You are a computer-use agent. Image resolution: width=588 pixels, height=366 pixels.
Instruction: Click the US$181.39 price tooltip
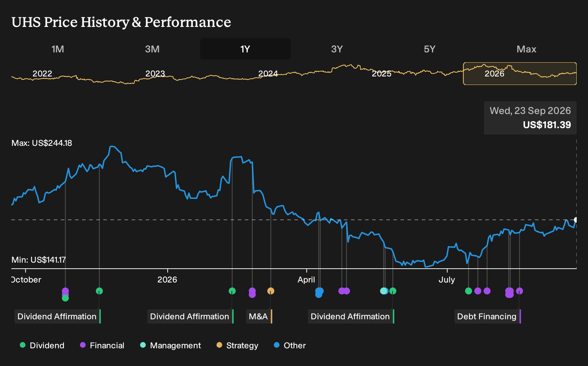[x=530, y=118]
